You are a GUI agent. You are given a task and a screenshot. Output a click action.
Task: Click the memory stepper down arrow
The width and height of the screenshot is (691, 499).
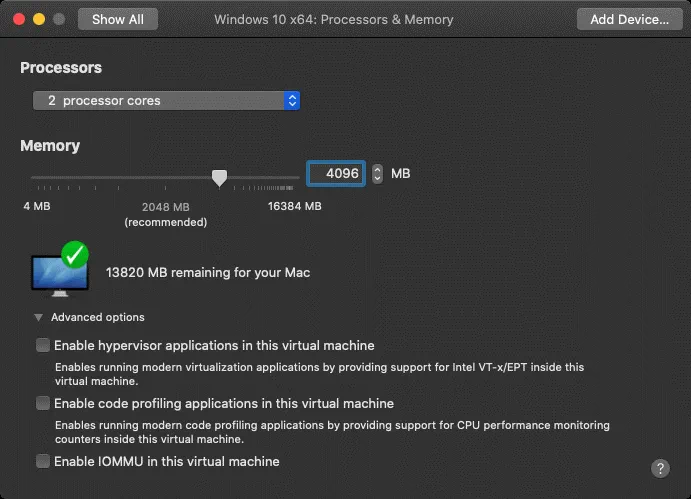(x=377, y=179)
